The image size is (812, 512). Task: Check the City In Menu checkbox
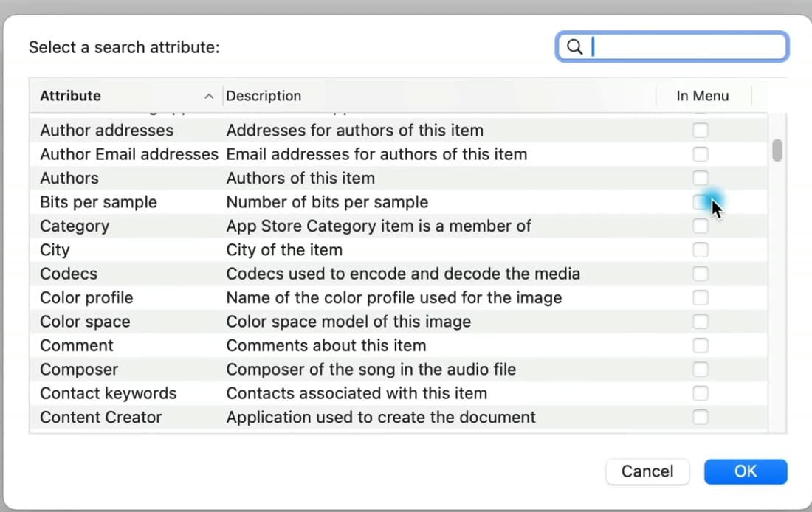700,250
